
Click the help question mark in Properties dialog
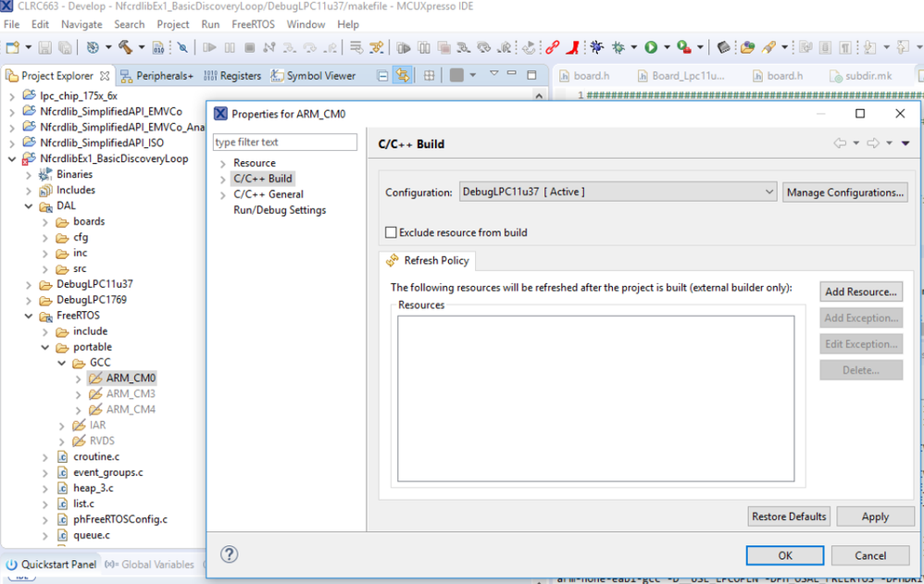230,554
